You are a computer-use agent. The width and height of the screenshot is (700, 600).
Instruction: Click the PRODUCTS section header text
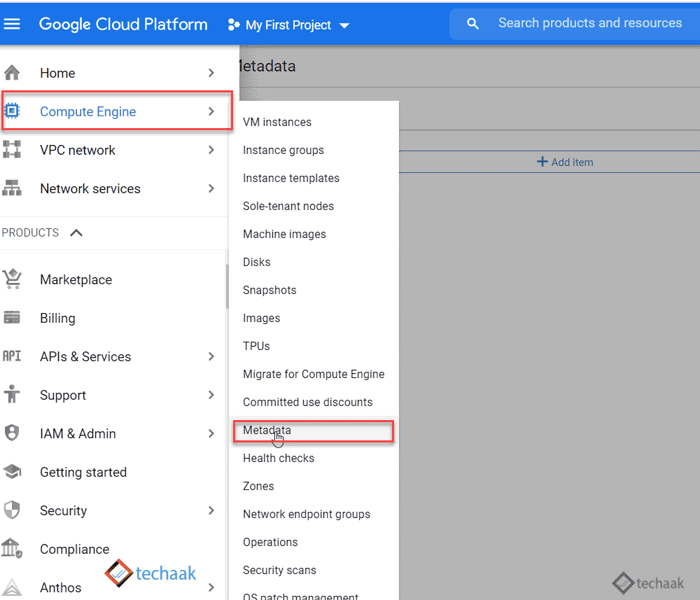(30, 232)
